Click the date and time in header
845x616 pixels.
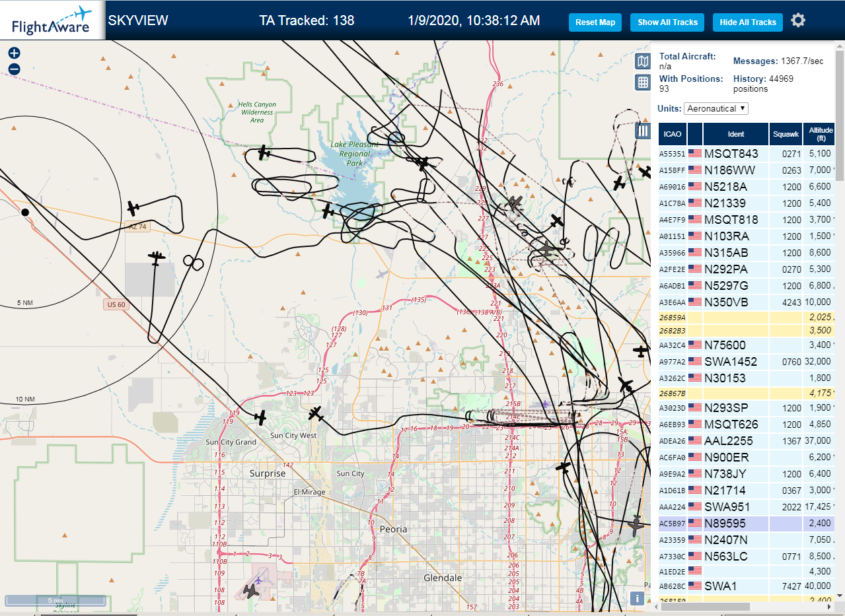474,20
